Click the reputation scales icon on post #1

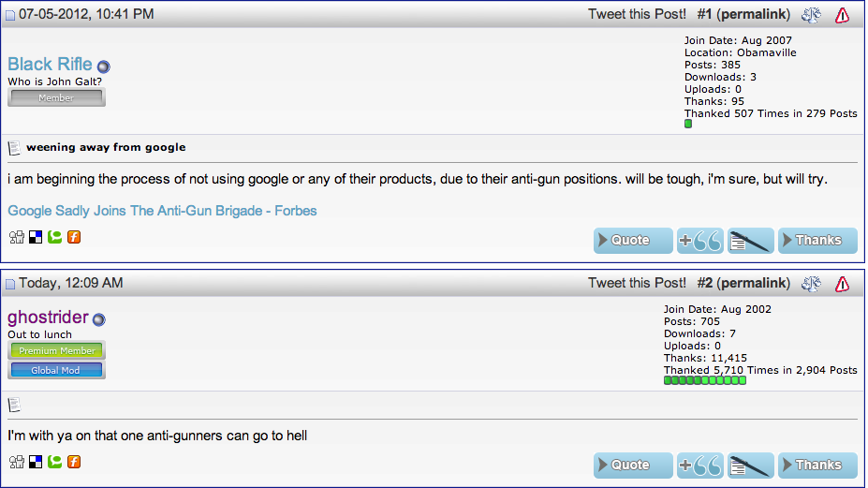(x=812, y=15)
